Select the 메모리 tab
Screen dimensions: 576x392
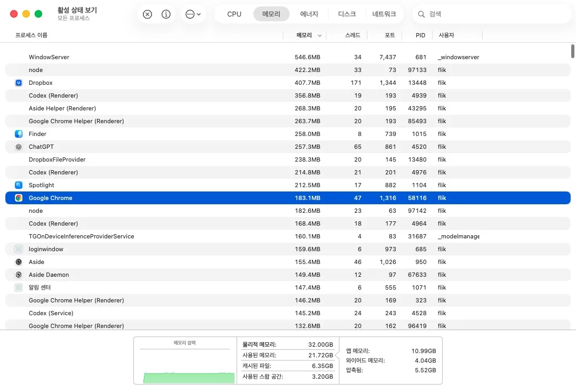(x=271, y=14)
